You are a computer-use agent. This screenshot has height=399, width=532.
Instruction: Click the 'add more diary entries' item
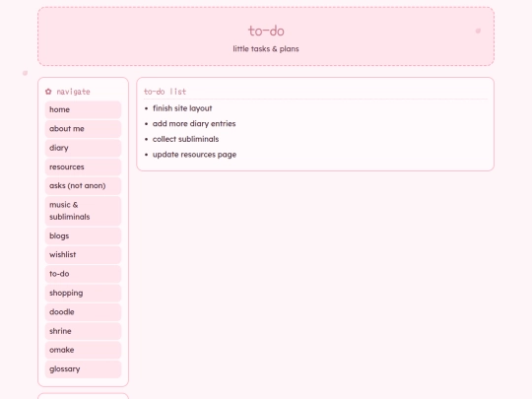(x=194, y=123)
